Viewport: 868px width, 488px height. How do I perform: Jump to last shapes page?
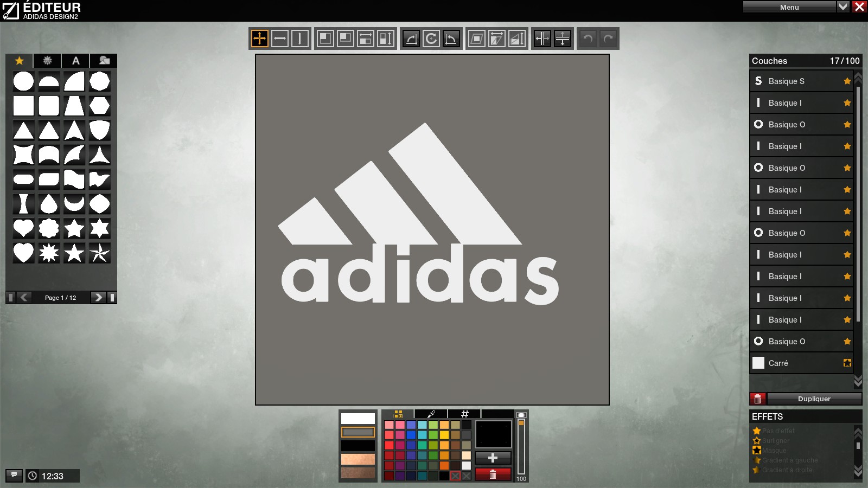click(112, 297)
